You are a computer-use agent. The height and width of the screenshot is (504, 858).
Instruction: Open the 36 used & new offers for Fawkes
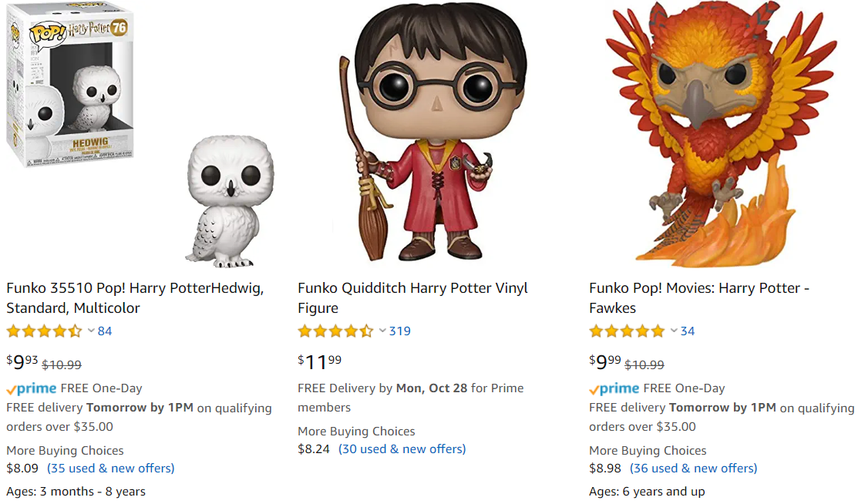tap(692, 468)
